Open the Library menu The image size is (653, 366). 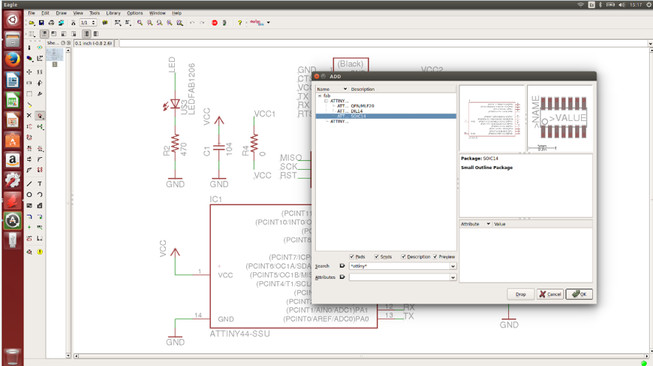tap(113, 13)
